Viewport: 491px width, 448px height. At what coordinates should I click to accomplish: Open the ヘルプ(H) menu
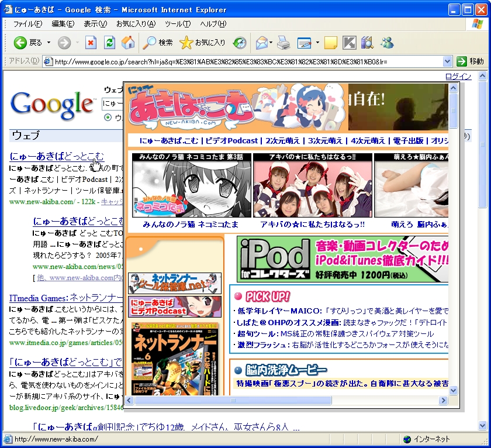tap(213, 24)
